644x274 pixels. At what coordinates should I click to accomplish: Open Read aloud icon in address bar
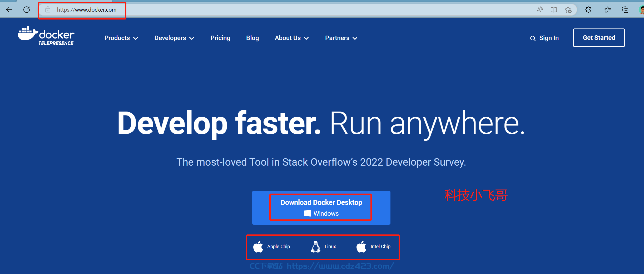tap(539, 10)
